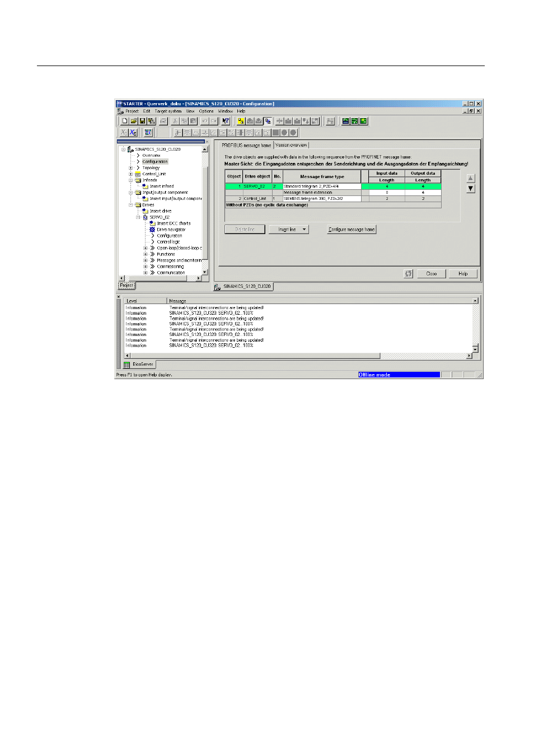Click the Insert drive icon in tree
Viewport: 534px width, 756px height.
pos(145,211)
